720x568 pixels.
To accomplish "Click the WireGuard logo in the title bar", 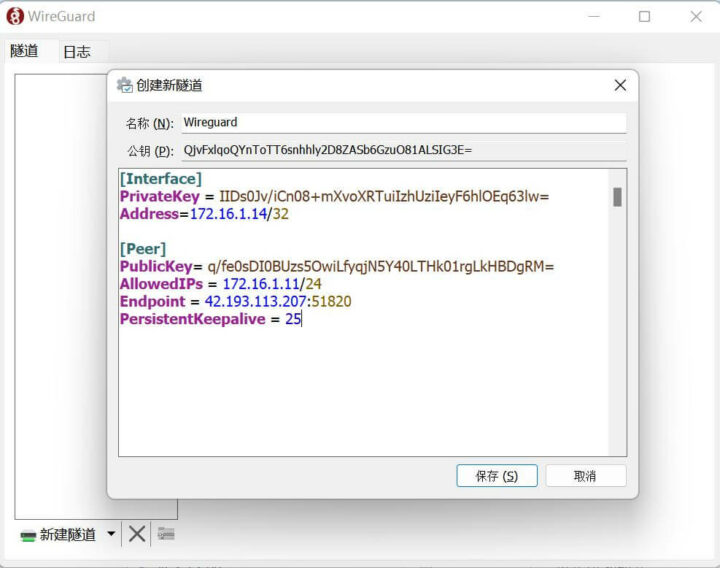I will tap(15, 16).
